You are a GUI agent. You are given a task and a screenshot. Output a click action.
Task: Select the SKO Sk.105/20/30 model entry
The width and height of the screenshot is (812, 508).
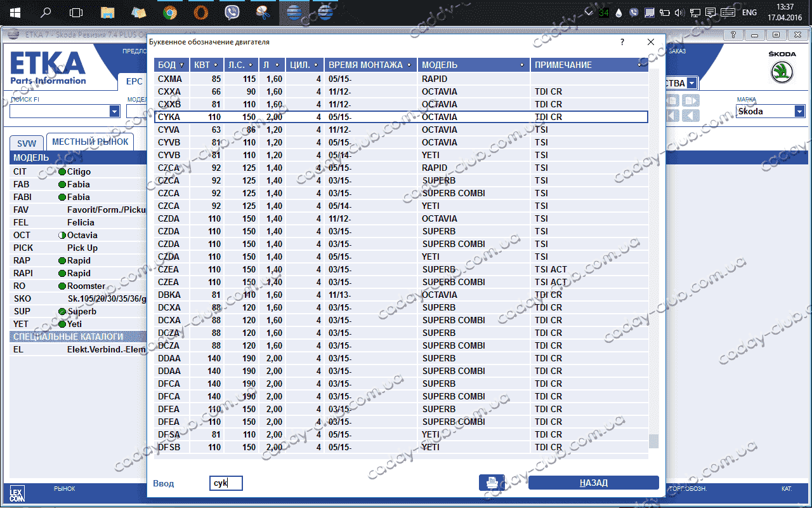click(x=79, y=298)
